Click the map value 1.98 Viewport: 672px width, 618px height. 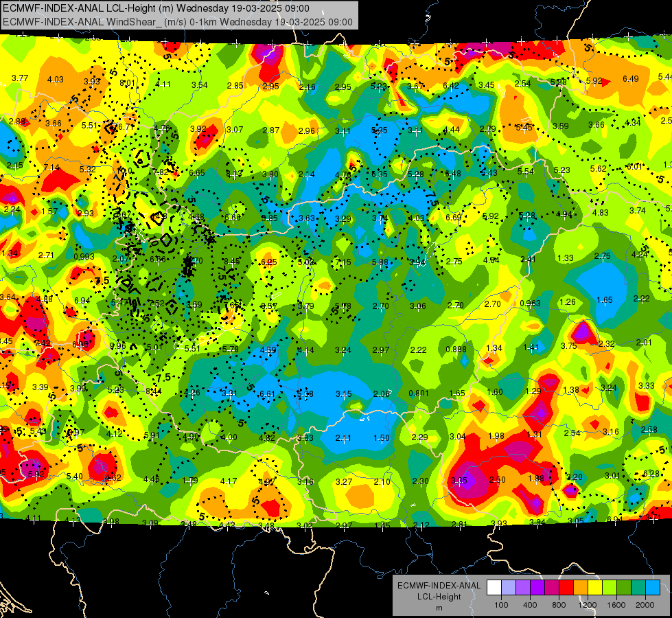[x=496, y=436]
